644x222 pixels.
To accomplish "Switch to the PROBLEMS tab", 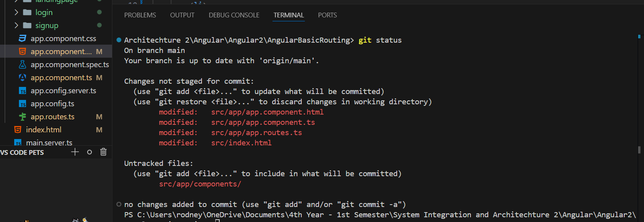I will tap(140, 15).
